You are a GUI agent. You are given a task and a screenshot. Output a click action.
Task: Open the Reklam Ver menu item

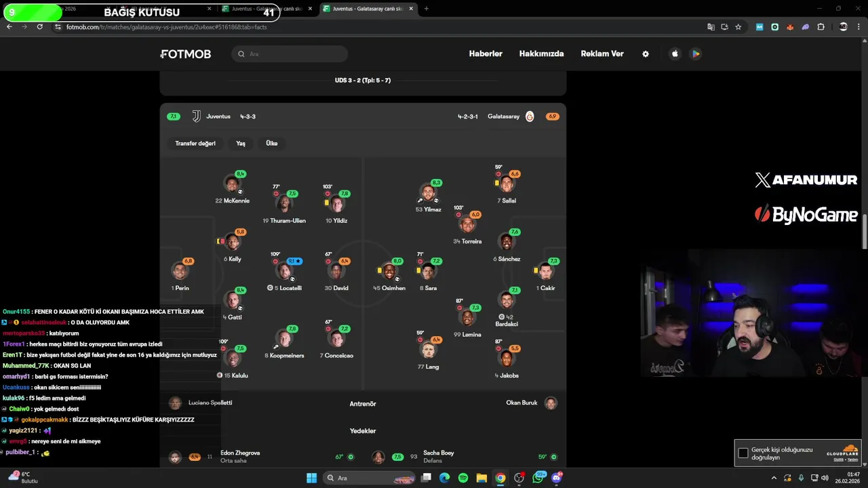click(x=602, y=54)
